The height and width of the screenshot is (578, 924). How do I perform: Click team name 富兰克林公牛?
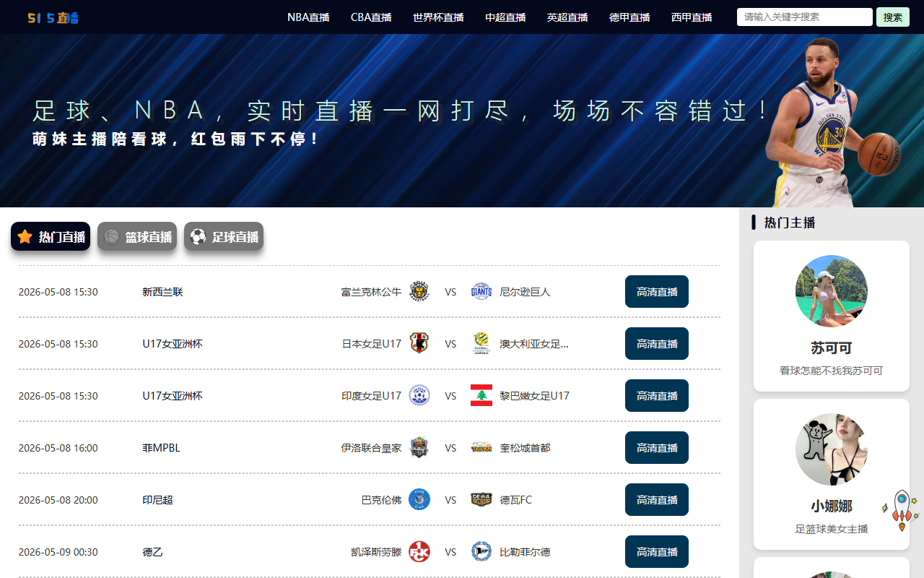371,292
